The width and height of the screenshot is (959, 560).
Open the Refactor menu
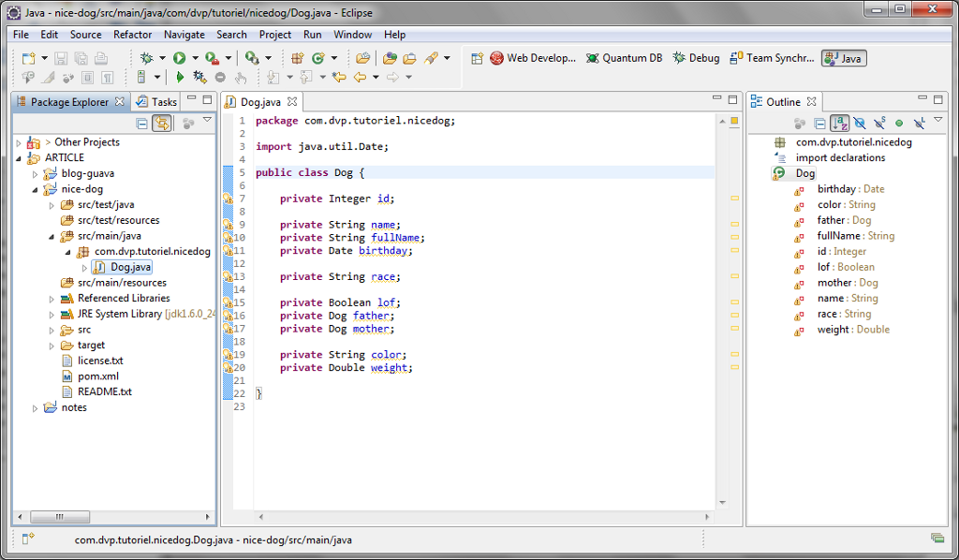click(x=132, y=35)
